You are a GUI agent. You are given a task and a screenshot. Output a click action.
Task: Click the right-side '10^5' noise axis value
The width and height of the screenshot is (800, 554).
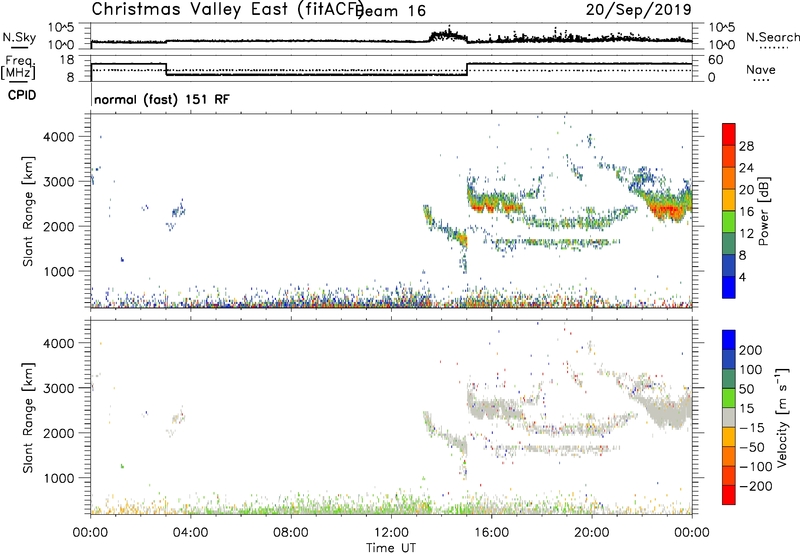[722, 28]
